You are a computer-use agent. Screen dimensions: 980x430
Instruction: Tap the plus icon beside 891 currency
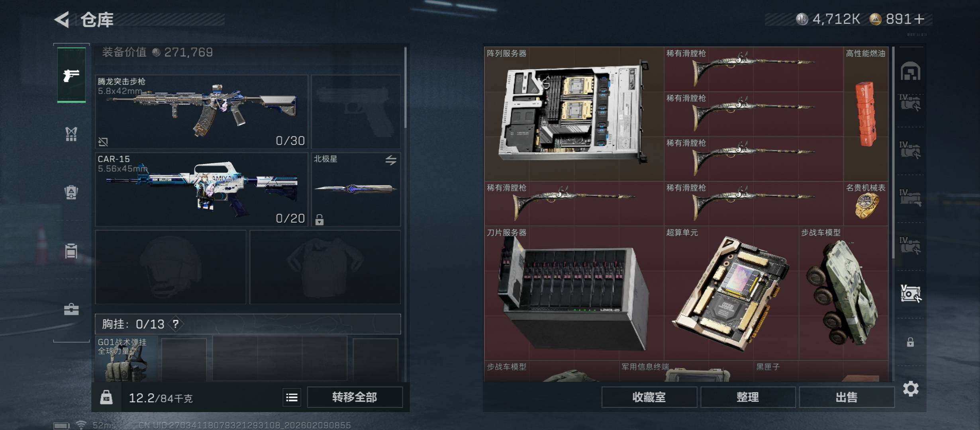coord(919,19)
